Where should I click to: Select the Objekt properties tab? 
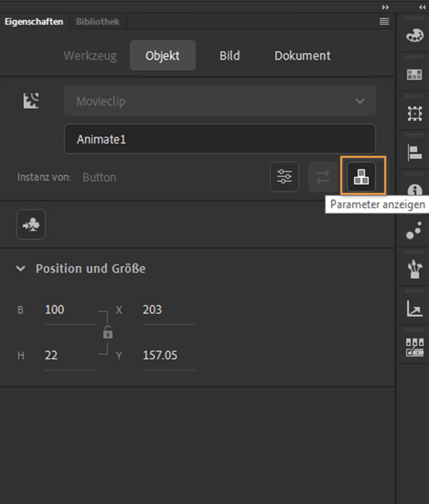(163, 55)
